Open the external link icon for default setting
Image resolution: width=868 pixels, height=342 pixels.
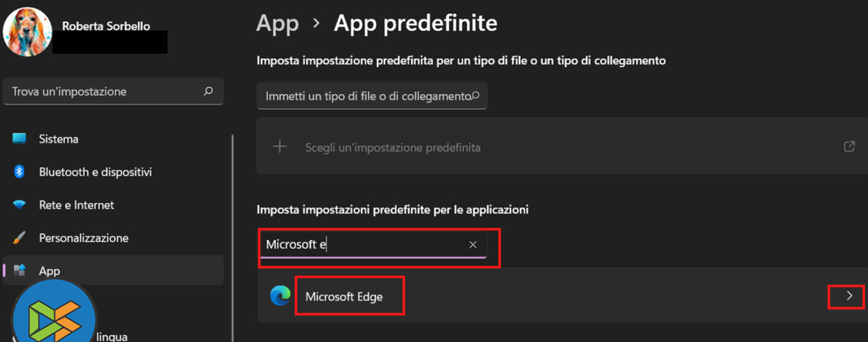pos(849,147)
